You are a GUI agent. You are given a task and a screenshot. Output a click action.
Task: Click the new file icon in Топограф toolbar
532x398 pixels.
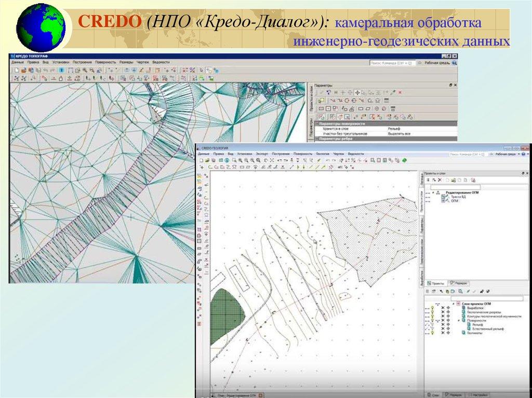(x=16, y=70)
